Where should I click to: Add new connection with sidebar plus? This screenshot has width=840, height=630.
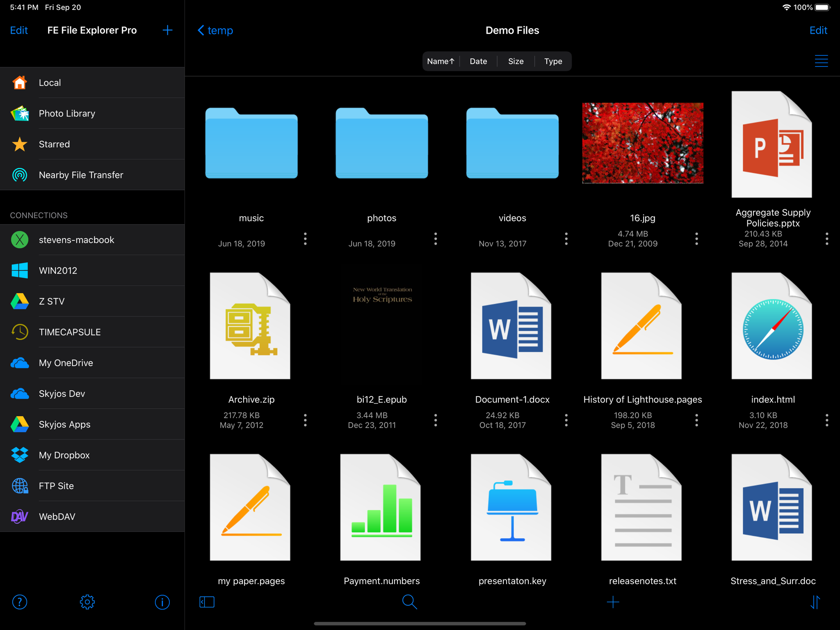(167, 30)
